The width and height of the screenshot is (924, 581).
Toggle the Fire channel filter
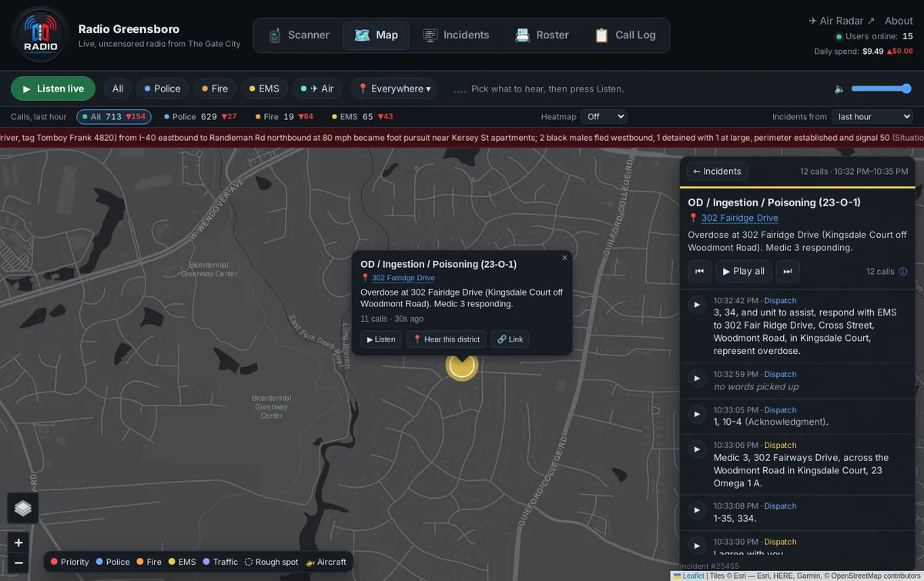(x=215, y=88)
